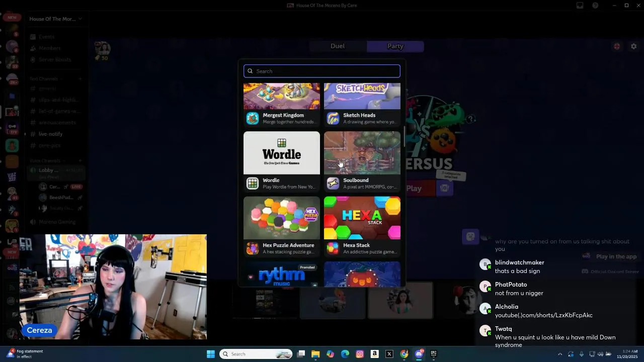This screenshot has width=644, height=362.
Task: Open File Explorer from the taskbar
Action: tap(315, 354)
